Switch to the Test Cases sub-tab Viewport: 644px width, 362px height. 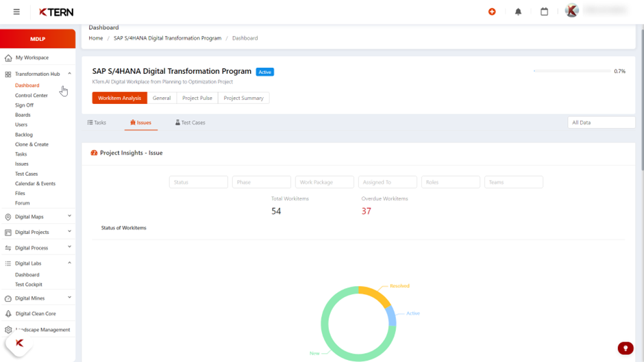pos(190,122)
